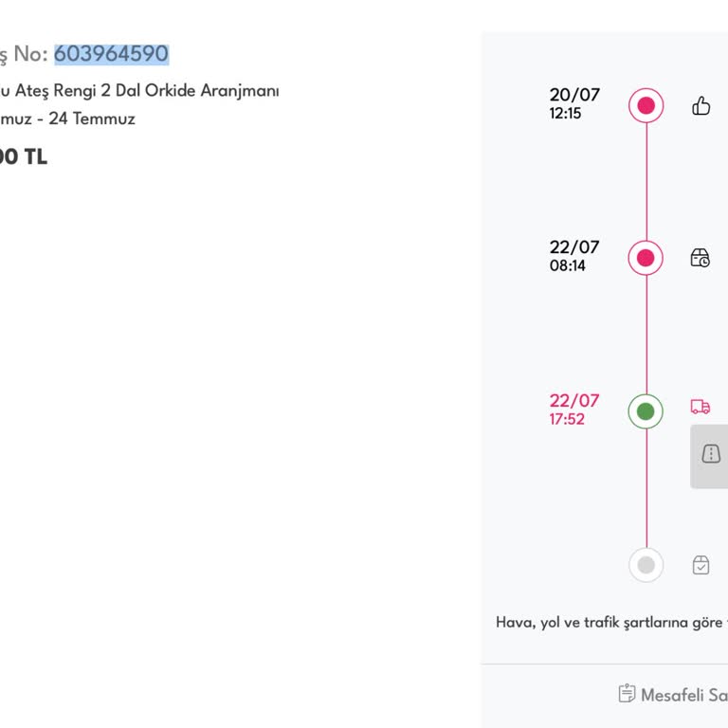Click the pink 22/07 date label
This screenshot has height=728, width=728.
[574, 401]
